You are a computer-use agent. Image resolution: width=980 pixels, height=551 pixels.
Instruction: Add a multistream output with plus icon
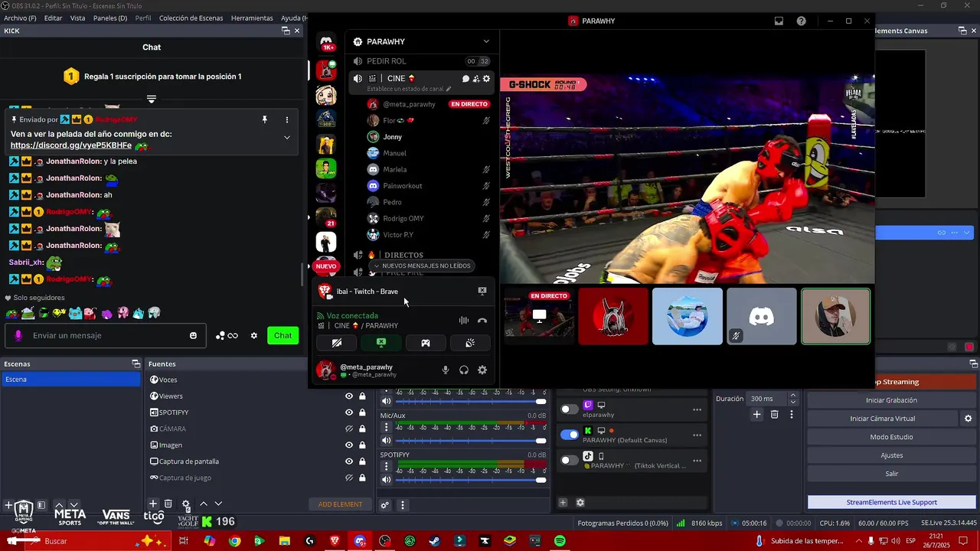click(x=563, y=502)
